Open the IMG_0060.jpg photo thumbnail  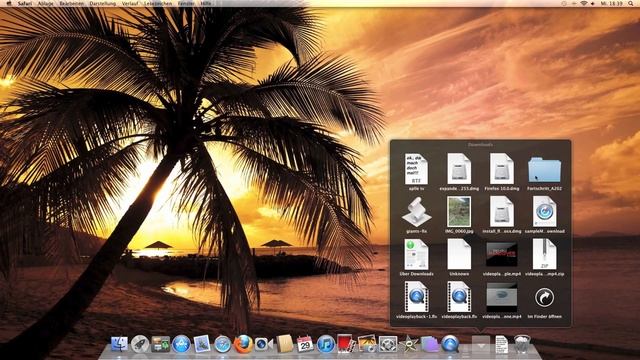tap(459, 212)
